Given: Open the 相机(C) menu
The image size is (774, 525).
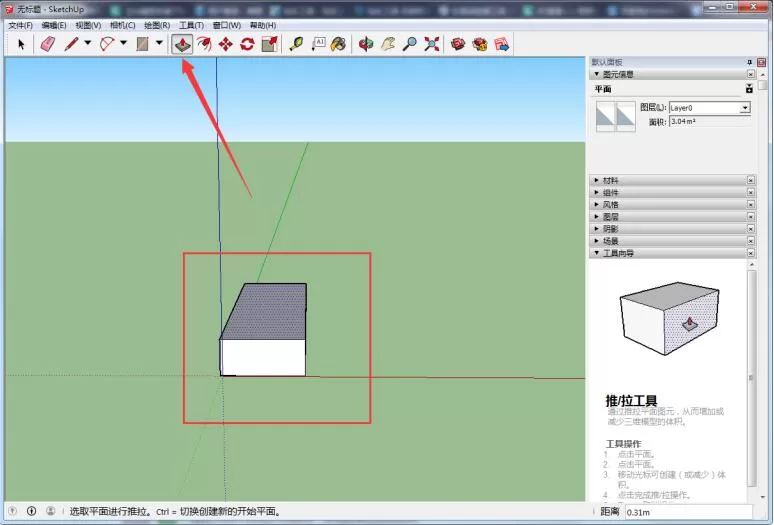Looking at the screenshot, I should click(122, 25).
